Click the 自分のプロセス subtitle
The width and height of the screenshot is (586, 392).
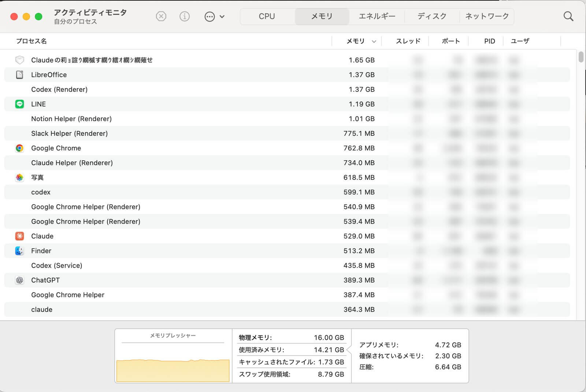click(75, 22)
